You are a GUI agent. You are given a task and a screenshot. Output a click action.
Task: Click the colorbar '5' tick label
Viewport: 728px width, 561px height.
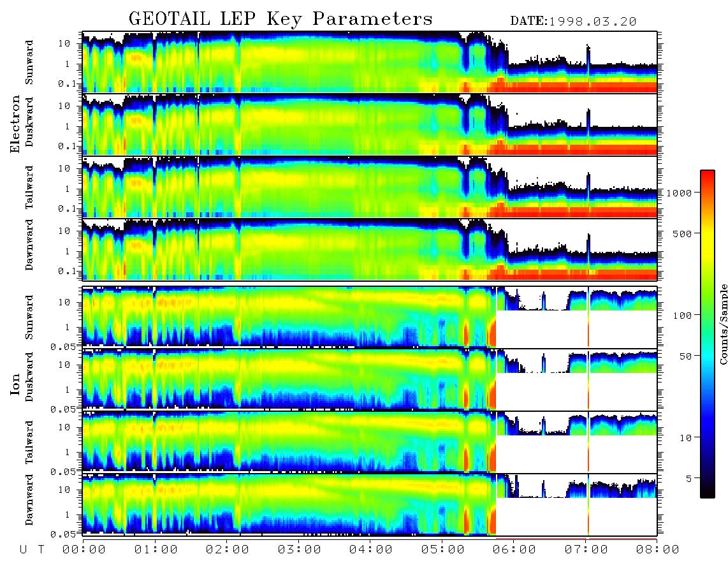click(x=689, y=478)
